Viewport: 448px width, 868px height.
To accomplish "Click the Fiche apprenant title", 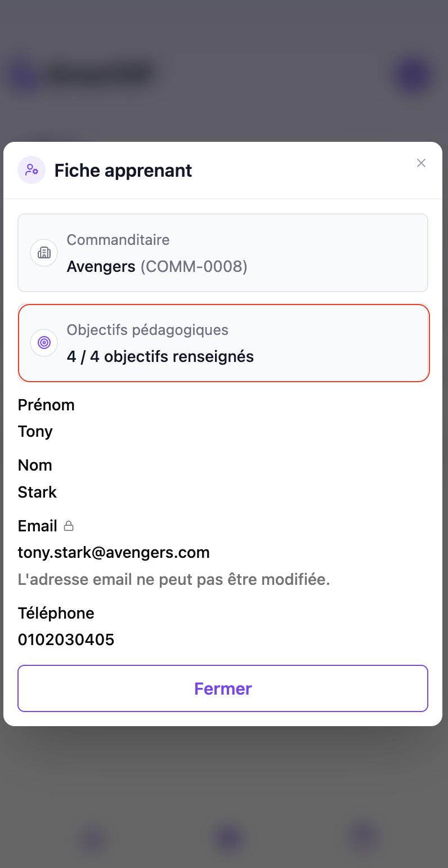I will click(x=123, y=171).
